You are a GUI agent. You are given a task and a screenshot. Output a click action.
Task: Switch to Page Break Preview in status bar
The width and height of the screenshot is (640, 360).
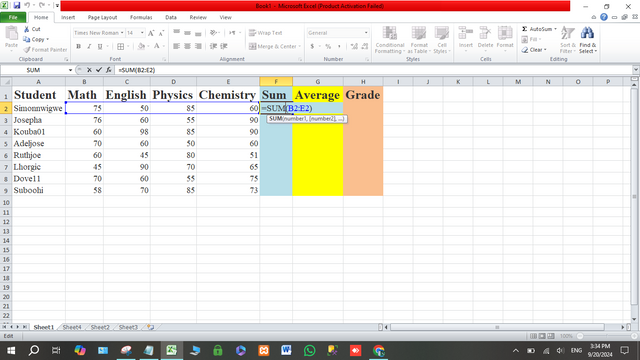pyautogui.click(x=551, y=336)
